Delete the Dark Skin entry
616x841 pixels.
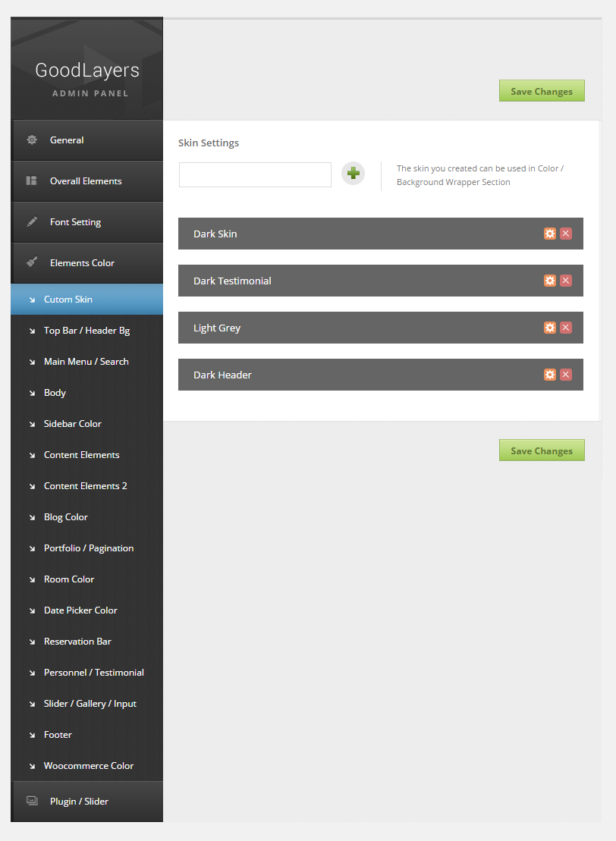click(566, 234)
